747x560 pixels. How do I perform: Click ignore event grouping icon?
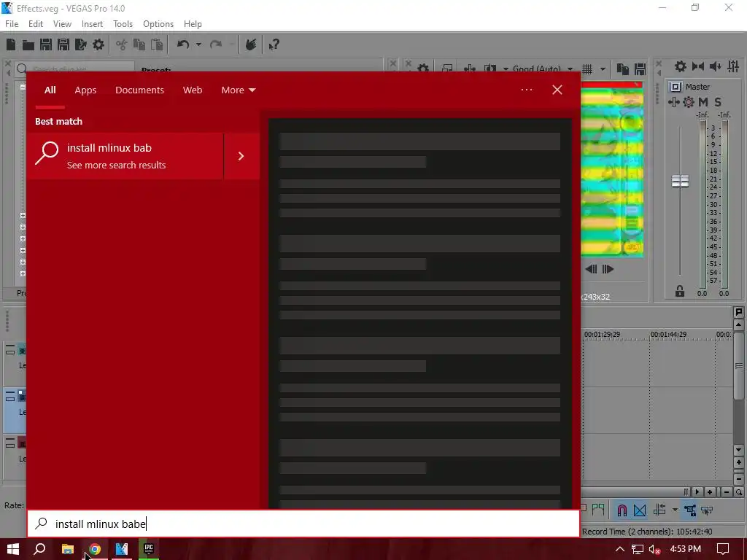tap(707, 510)
